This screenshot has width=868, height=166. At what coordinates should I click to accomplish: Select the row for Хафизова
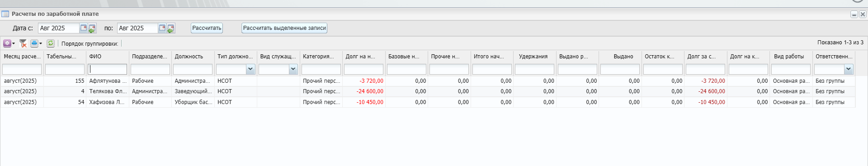427,102
